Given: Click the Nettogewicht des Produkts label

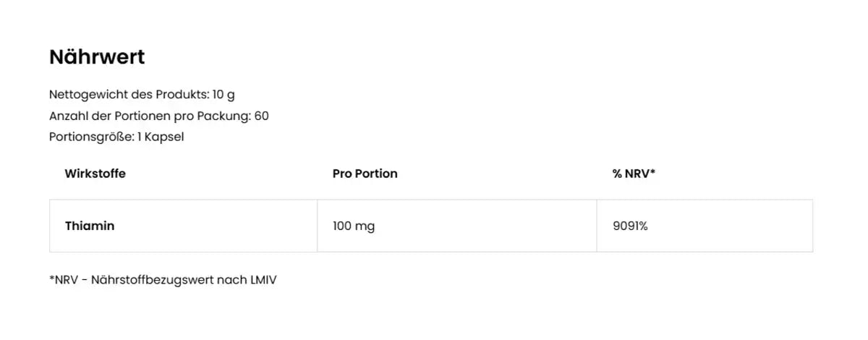Looking at the screenshot, I should pos(129,95).
